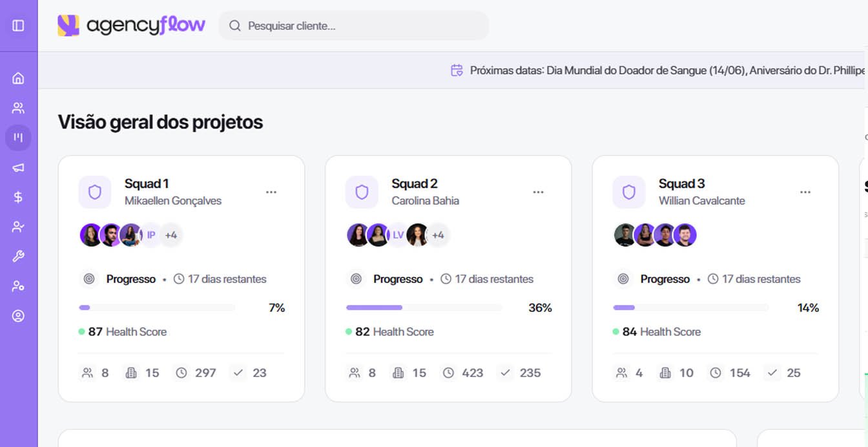Click the building icon showing 10 on Squad 3

[x=665, y=373]
